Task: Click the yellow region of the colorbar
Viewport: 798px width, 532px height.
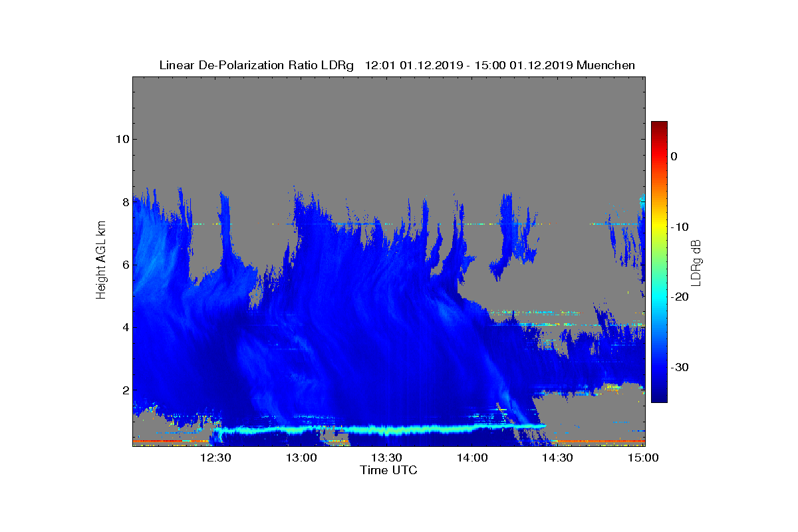Action: (x=659, y=226)
